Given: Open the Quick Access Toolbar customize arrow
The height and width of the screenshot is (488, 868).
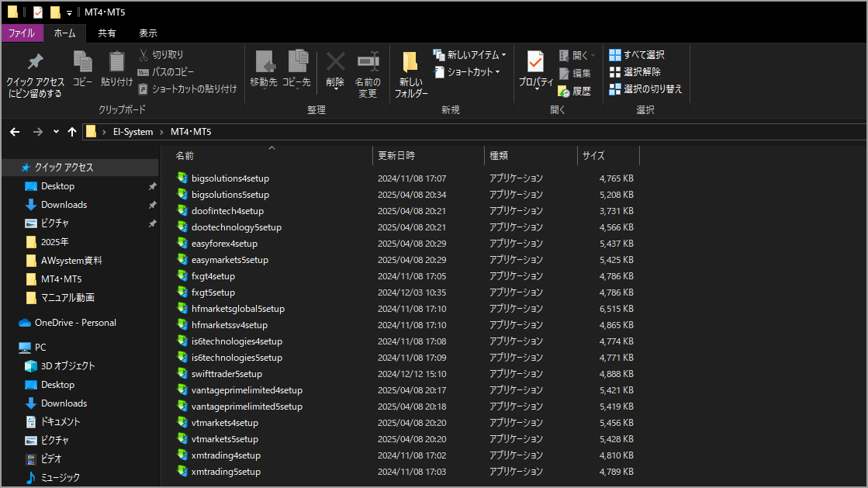Looking at the screenshot, I should (69, 12).
